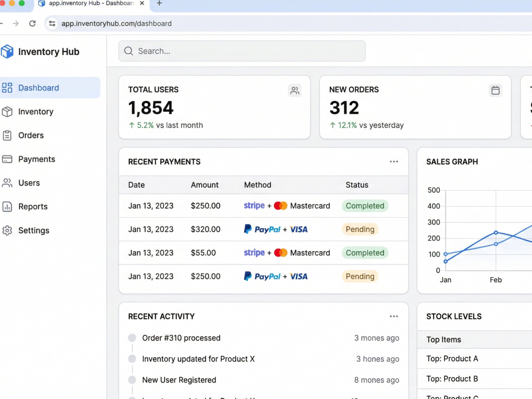This screenshot has width=532, height=399.
Task: Click the $55.00 amount cell
Action: click(x=203, y=253)
